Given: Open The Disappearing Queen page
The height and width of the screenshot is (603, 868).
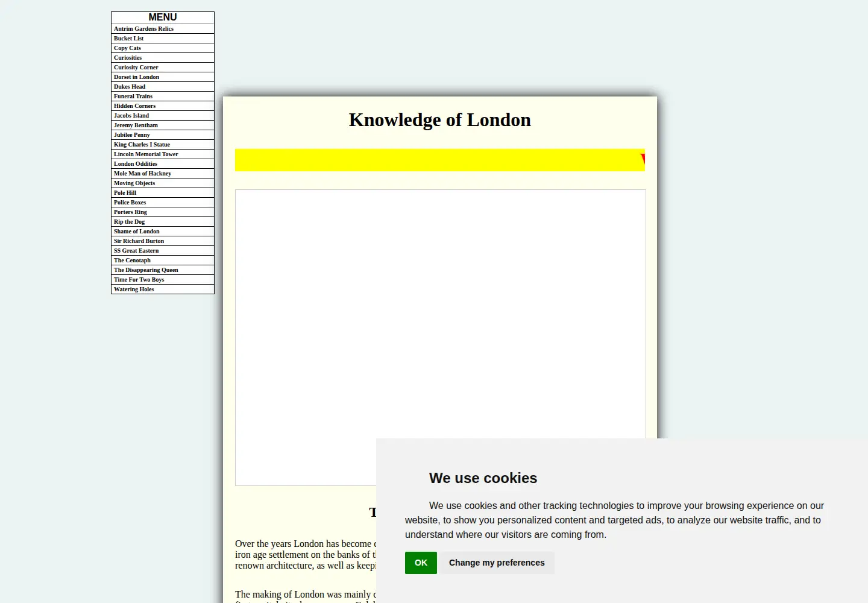Looking at the screenshot, I should 163,270.
